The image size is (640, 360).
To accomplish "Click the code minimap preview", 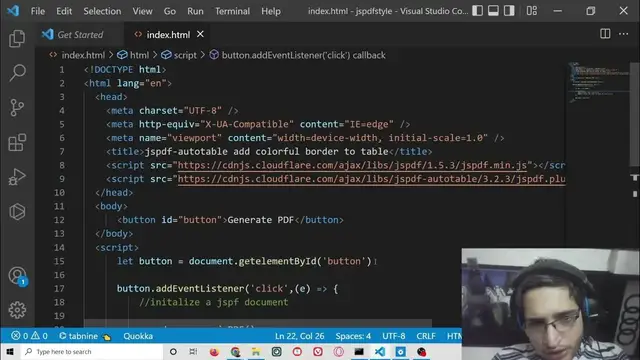I will coord(598,83).
